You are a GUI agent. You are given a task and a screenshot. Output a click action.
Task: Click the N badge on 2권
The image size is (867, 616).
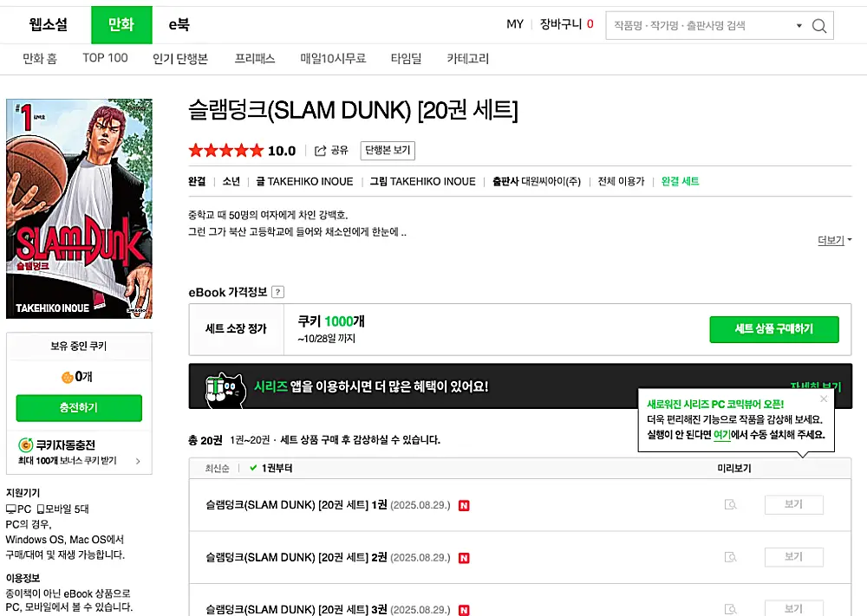point(464,558)
